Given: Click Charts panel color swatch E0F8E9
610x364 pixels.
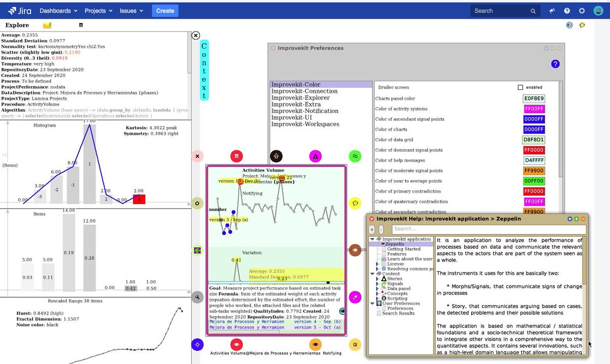Looking at the screenshot, I should 534,98.
